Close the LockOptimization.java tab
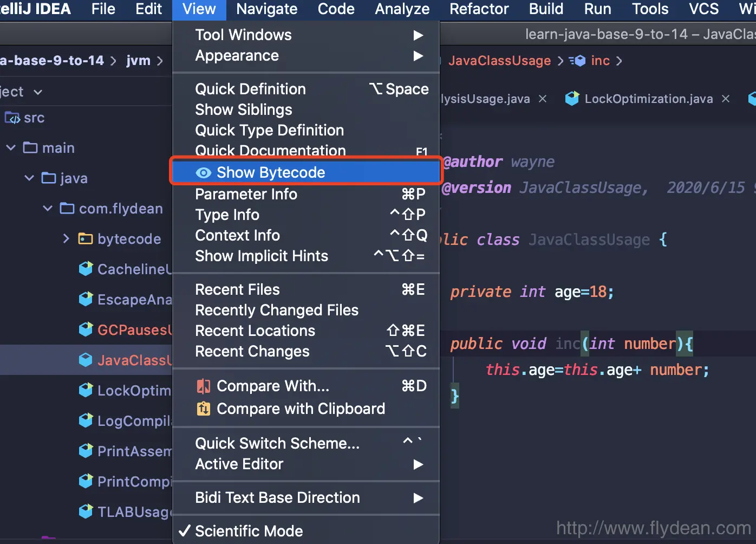 (726, 99)
